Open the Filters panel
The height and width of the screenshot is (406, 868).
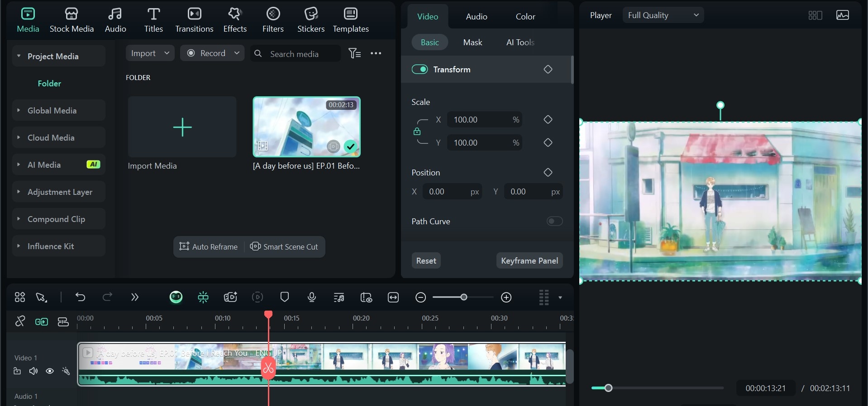pyautogui.click(x=273, y=20)
